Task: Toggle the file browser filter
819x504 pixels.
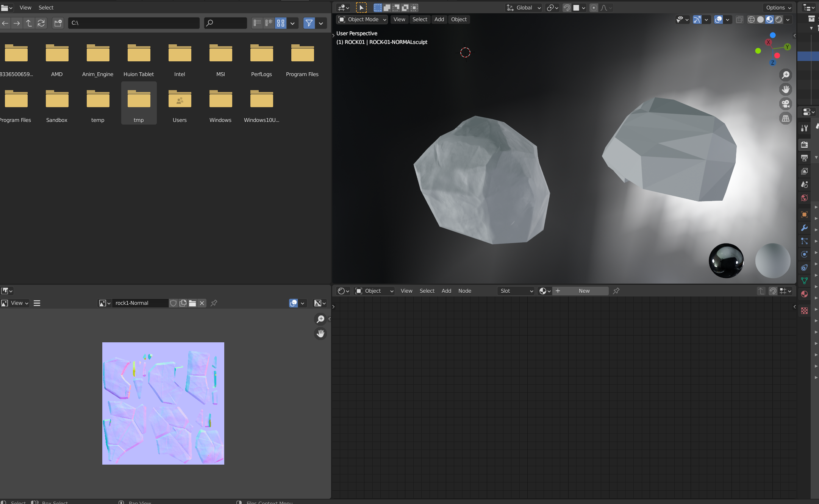Action: click(309, 23)
